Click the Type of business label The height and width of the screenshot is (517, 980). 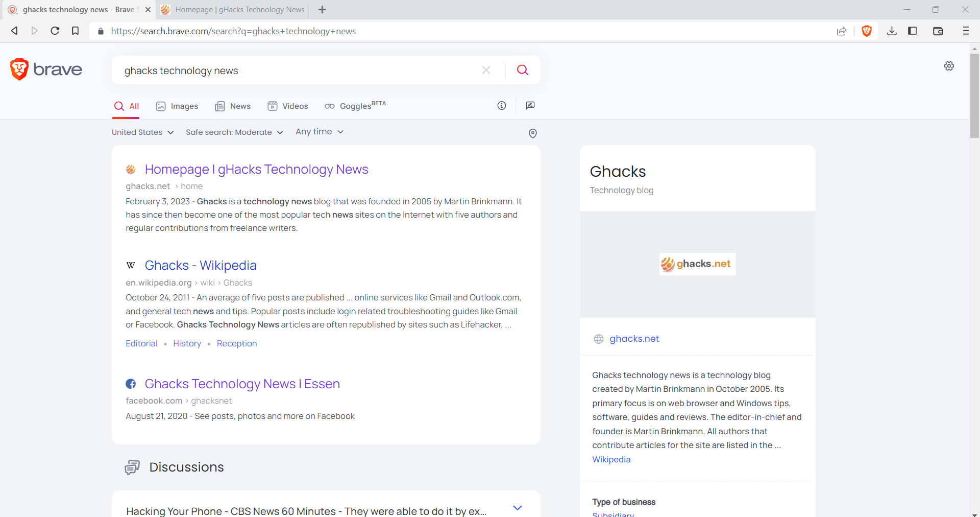(624, 502)
